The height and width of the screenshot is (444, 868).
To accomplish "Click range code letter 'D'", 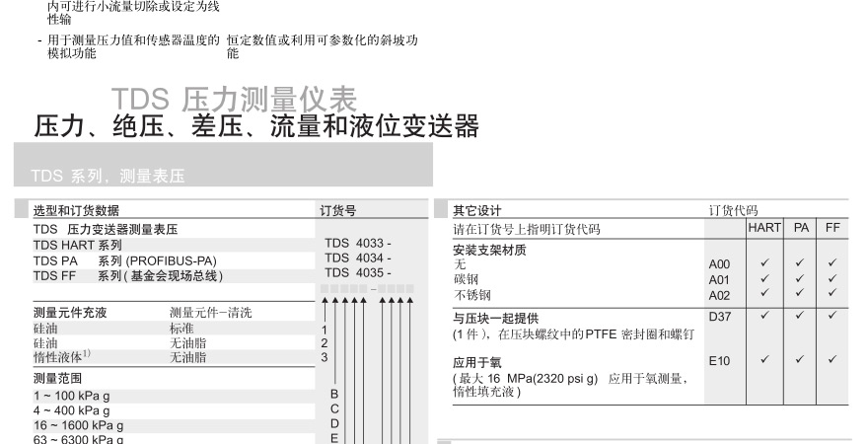I will (x=334, y=424).
